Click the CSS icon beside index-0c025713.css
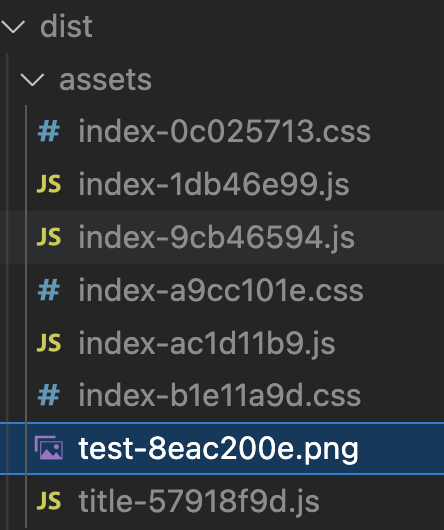The height and width of the screenshot is (530, 444). [49, 131]
